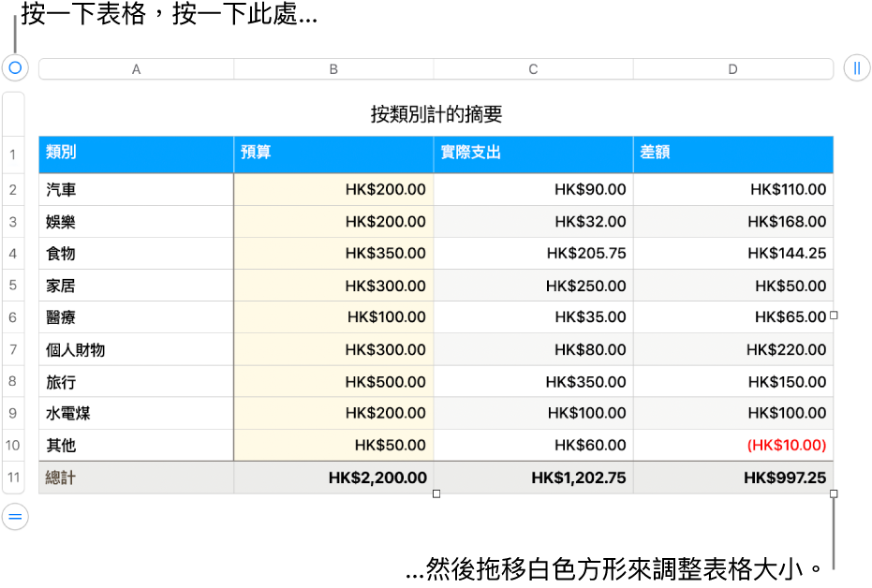Viewport: 872px width, 588px height.
Task: Click the HK$220.00 difference cell
Action: 733,349
